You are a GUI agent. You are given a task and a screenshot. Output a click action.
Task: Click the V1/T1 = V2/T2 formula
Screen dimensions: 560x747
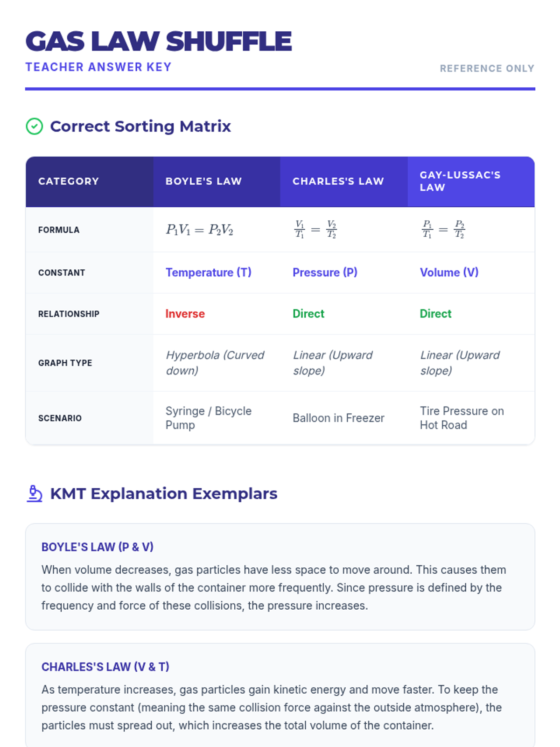315,229
